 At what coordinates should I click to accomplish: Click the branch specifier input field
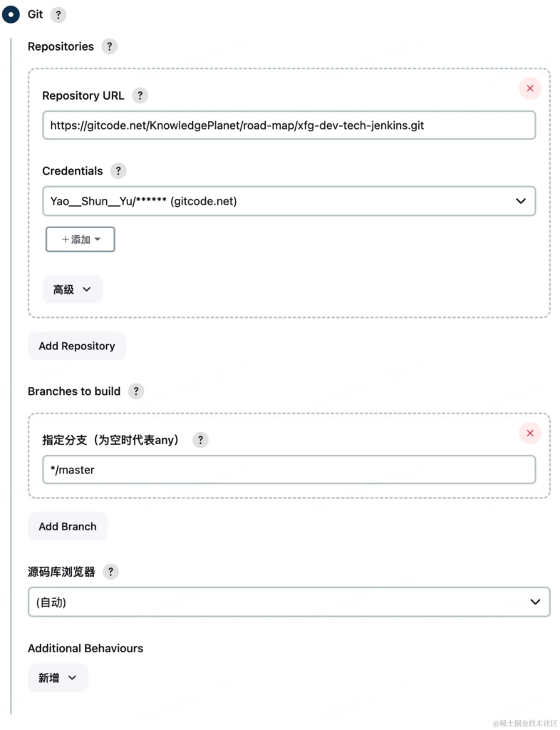(x=289, y=470)
